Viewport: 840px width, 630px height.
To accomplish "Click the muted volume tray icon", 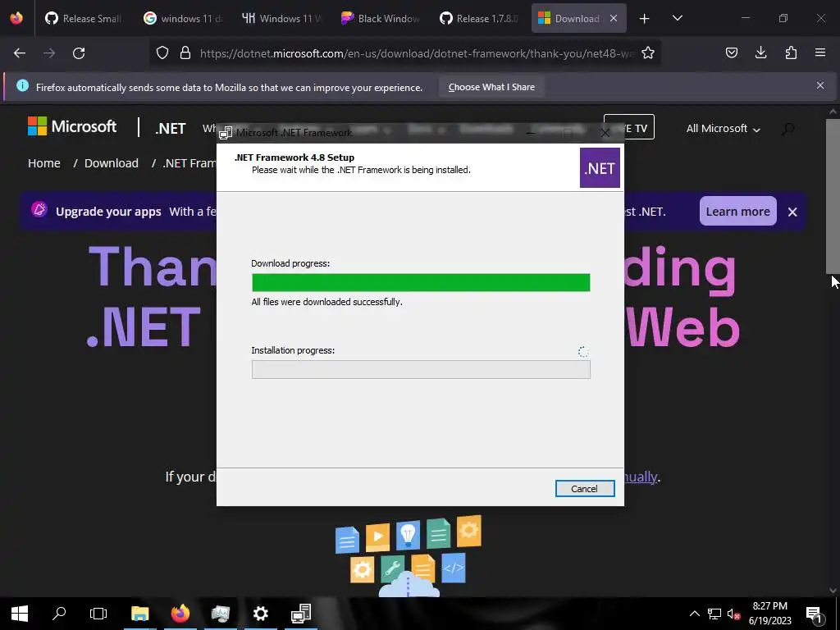I will point(733,614).
